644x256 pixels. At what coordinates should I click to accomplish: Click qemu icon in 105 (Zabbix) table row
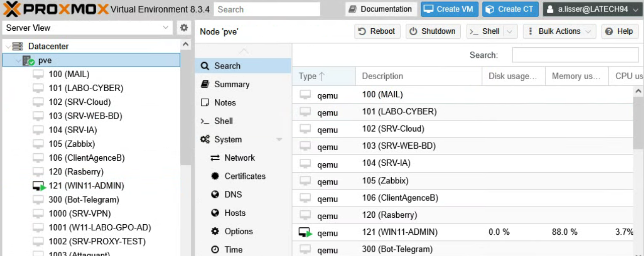[305, 181]
